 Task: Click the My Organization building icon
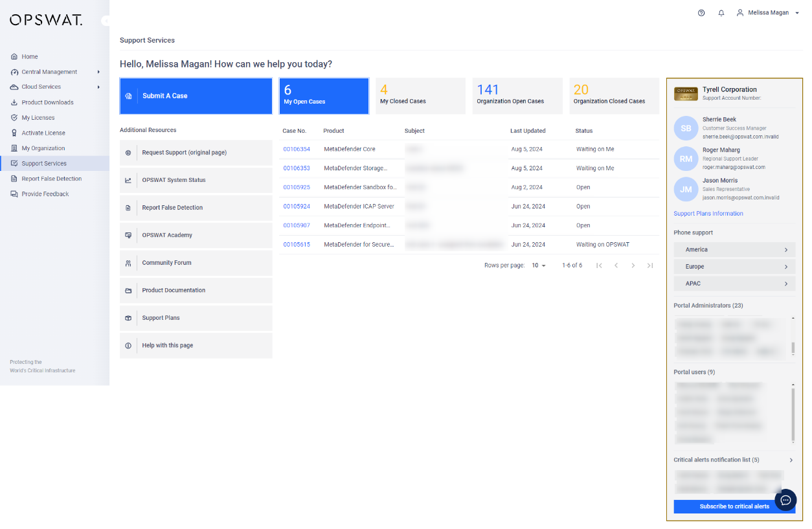(14, 148)
